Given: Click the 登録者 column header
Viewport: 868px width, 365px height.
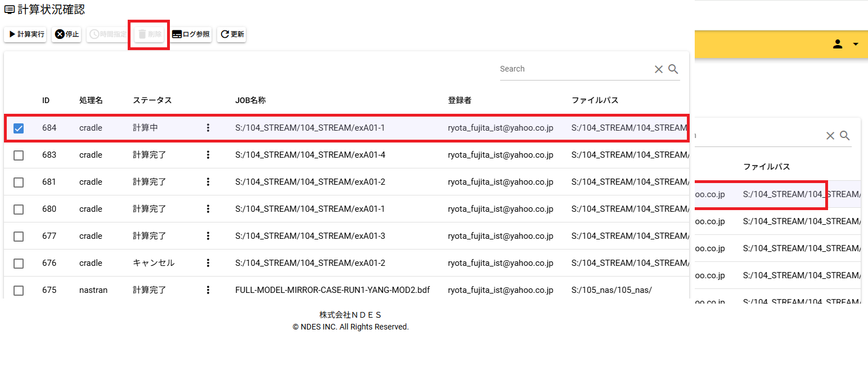Looking at the screenshot, I should coord(460,100).
